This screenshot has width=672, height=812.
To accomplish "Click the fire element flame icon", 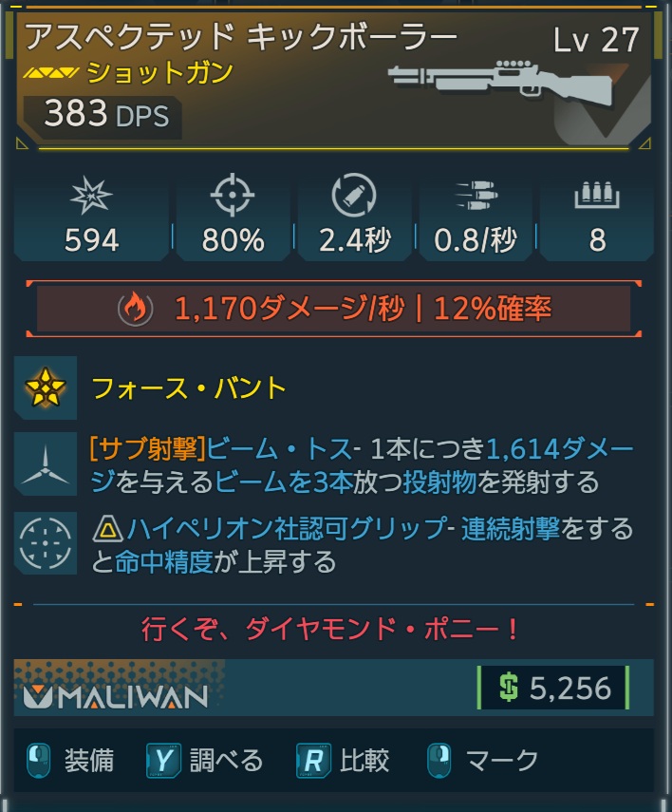I will click(x=135, y=309).
